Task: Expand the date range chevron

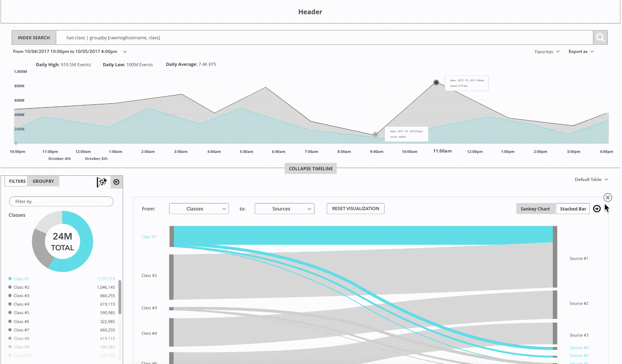Action: coord(125,52)
